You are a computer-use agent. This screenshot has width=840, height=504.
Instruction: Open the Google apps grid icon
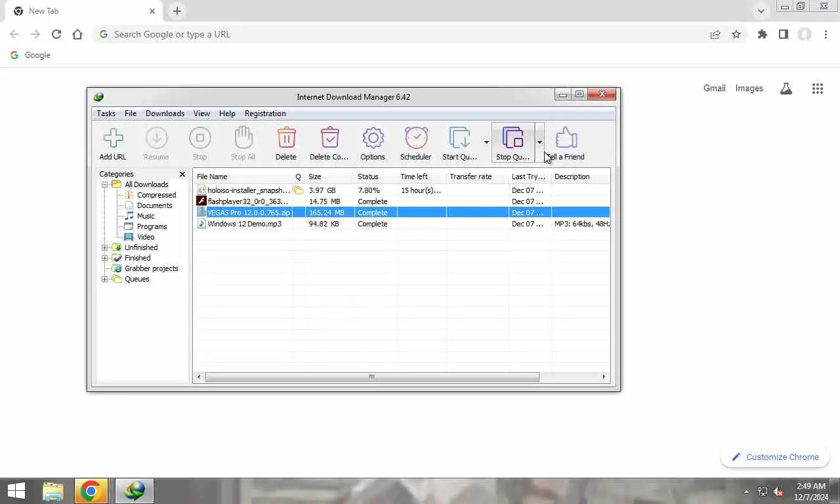pyautogui.click(x=818, y=89)
